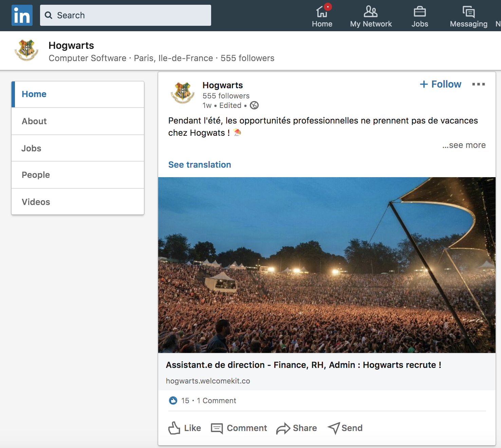501x448 pixels.
Task: Like the Hogwarts post
Action: [185, 428]
